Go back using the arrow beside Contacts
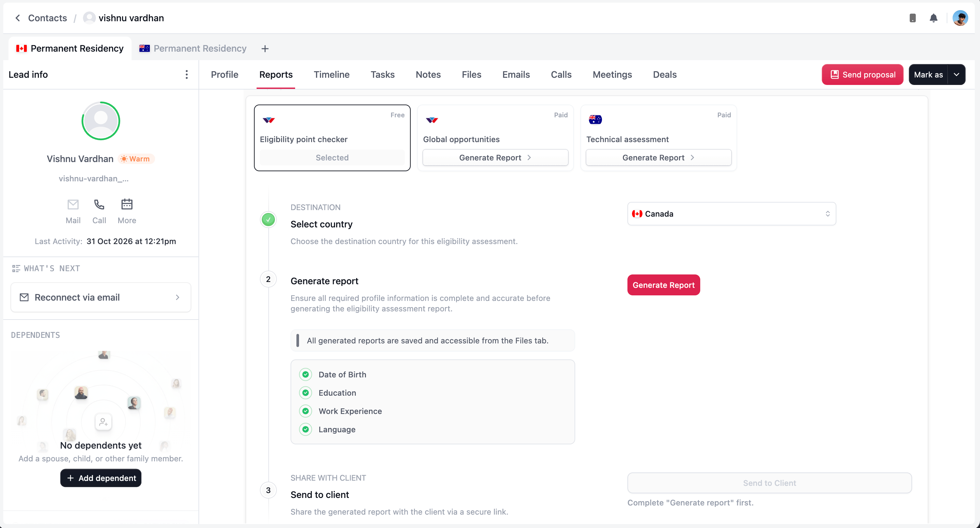980x528 pixels. pyautogui.click(x=18, y=18)
